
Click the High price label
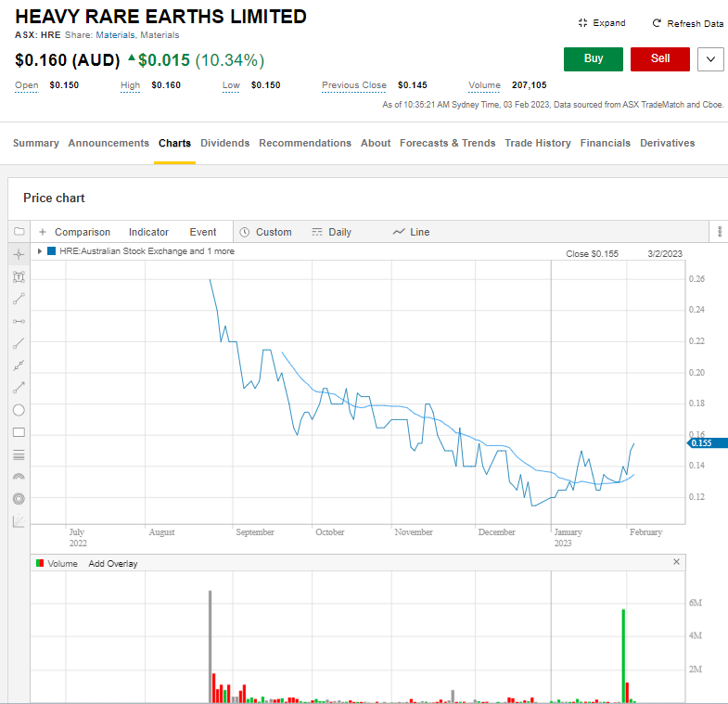(x=130, y=85)
